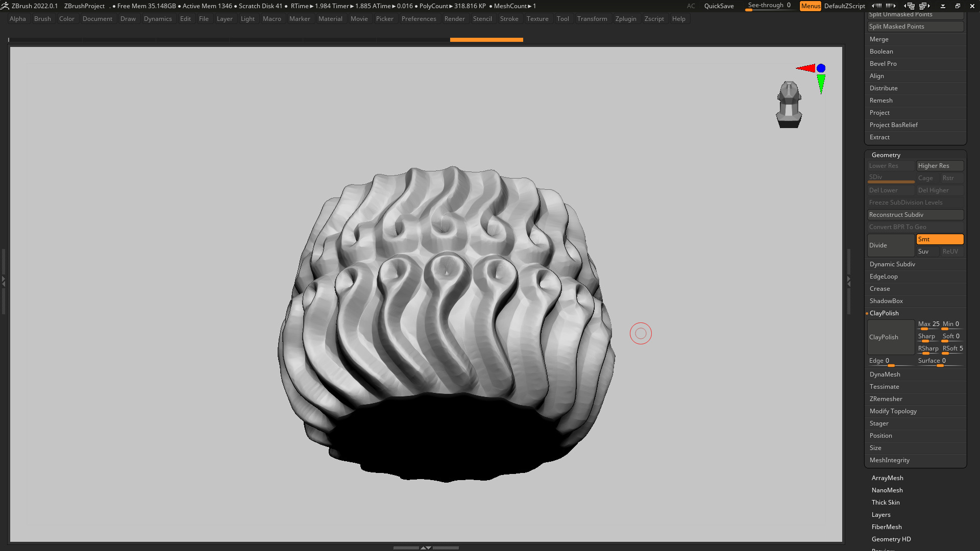Click Reconstruct Subdiv button
980x551 pixels.
(x=915, y=215)
